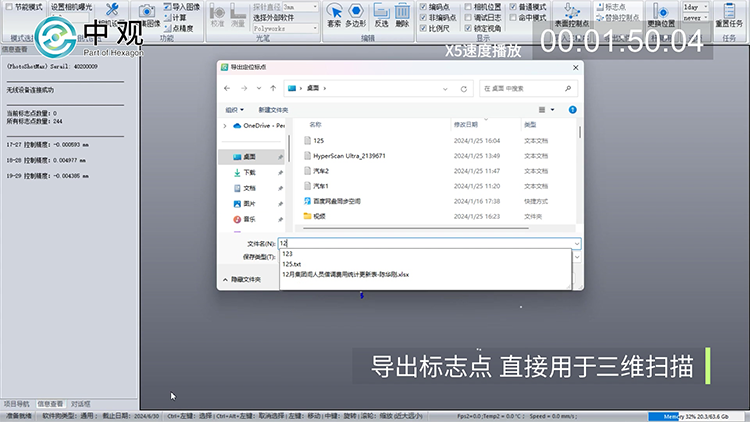The image size is (750, 422).
Task: Click the 表面控制点 toolbar icon
Action: click(574, 14)
